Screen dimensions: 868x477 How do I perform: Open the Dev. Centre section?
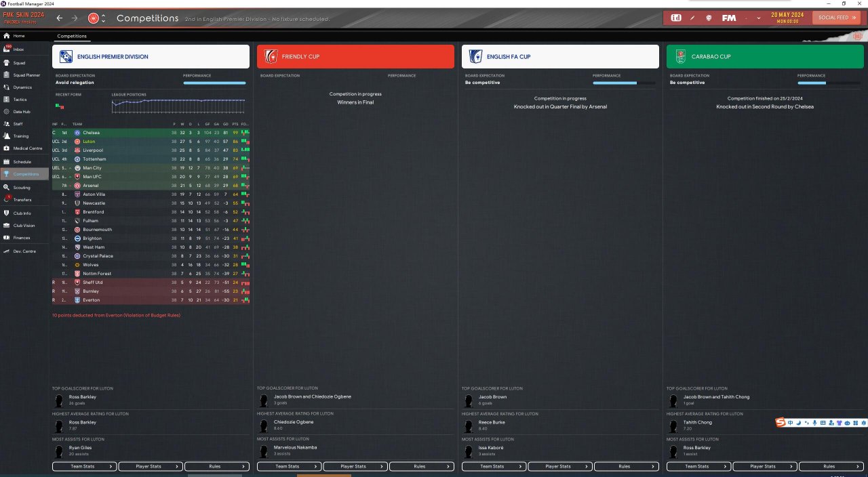[24, 251]
